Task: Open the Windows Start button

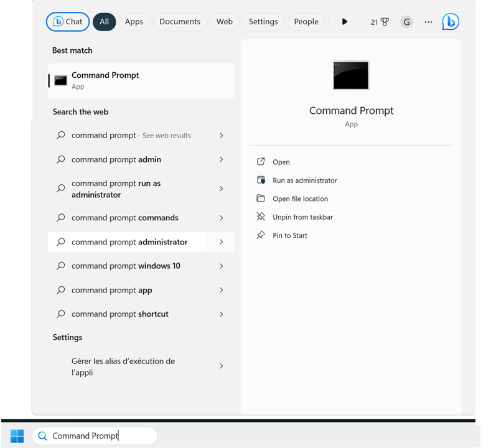Action: point(17,436)
